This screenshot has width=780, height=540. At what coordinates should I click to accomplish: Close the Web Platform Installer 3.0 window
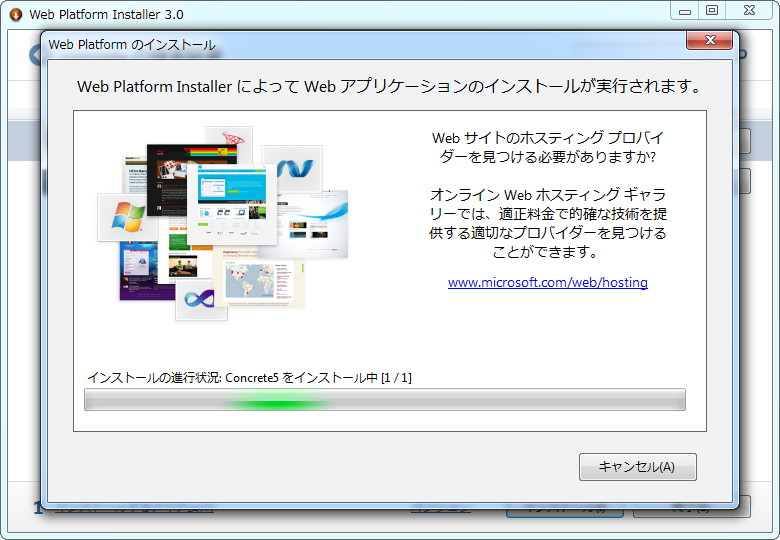[x=750, y=11]
